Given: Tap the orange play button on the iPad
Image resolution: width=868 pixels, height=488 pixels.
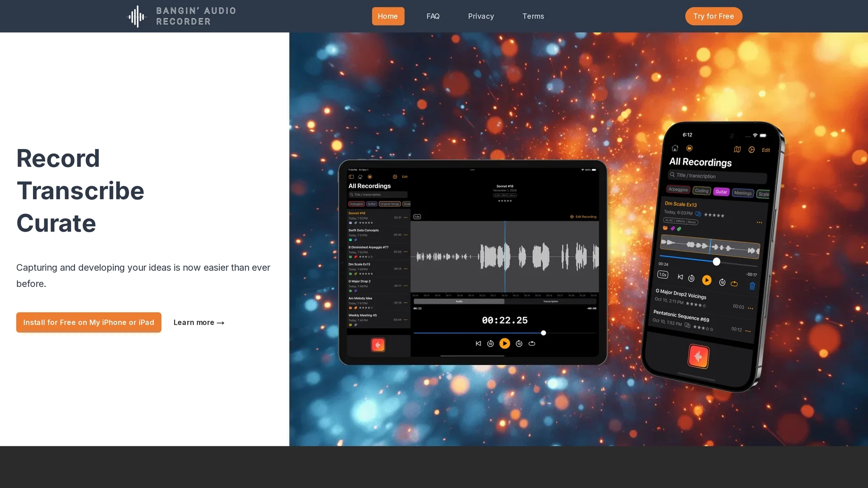Looking at the screenshot, I should pyautogui.click(x=505, y=343).
